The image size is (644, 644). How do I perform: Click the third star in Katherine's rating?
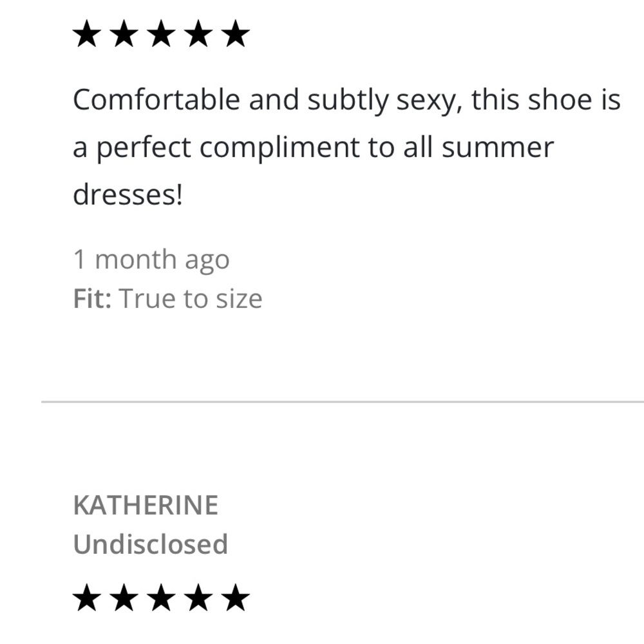pyautogui.click(x=161, y=598)
